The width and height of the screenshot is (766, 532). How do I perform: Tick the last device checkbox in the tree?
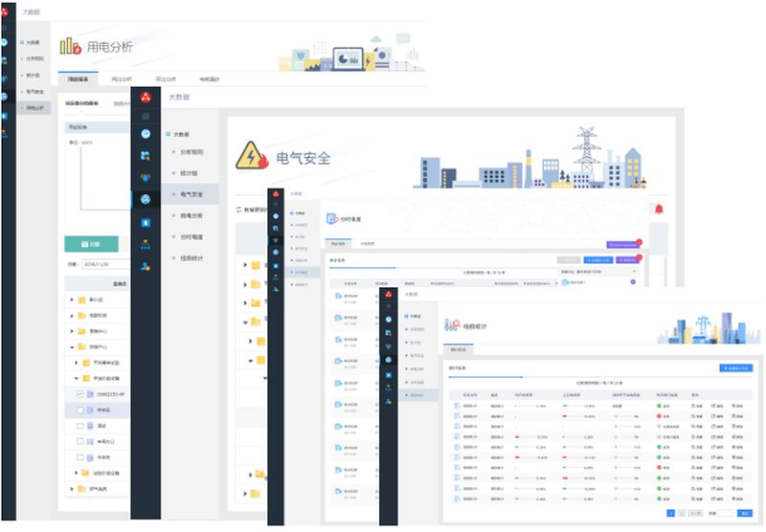[x=80, y=457]
